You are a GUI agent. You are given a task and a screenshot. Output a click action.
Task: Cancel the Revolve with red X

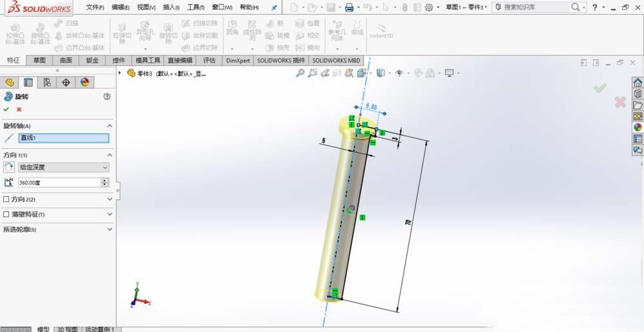point(19,109)
